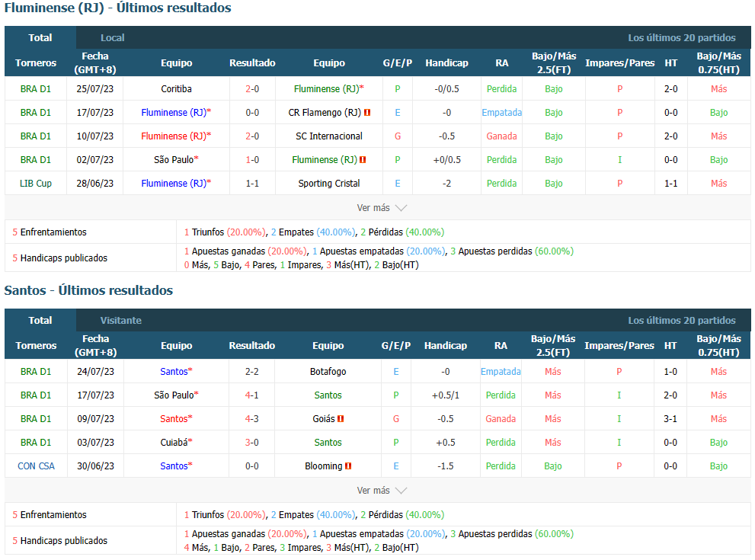Click the Santos - Últimos resultados heading
Viewport: 755px width, 560px height.
[x=88, y=290]
